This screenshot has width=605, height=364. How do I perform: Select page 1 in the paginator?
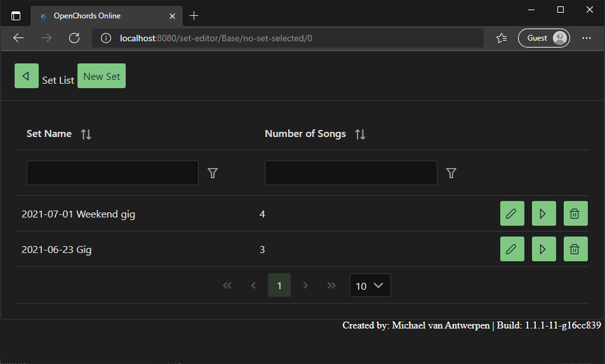tap(279, 285)
